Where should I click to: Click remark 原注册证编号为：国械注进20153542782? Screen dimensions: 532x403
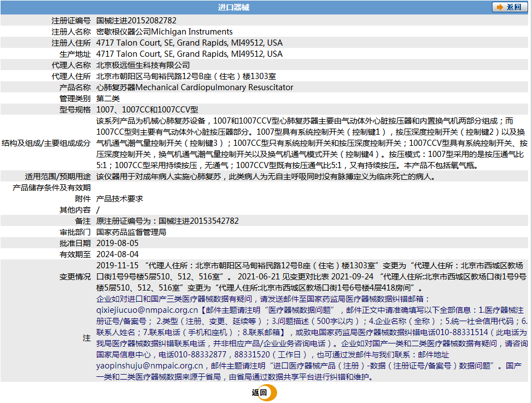click(168, 222)
